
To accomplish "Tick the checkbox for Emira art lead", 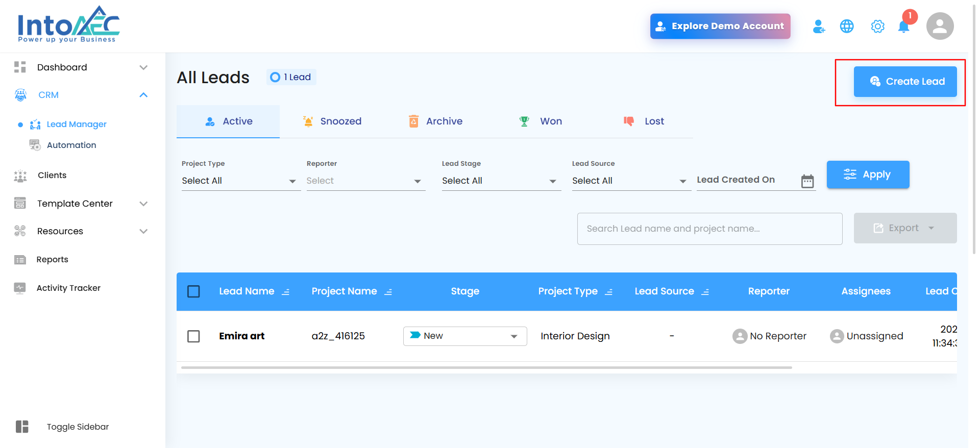I will pyautogui.click(x=193, y=336).
